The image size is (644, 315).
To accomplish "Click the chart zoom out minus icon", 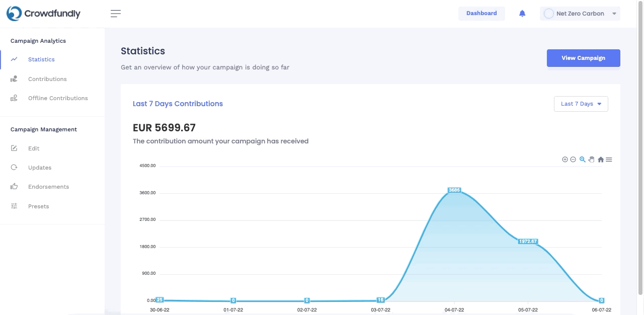I will point(573,160).
